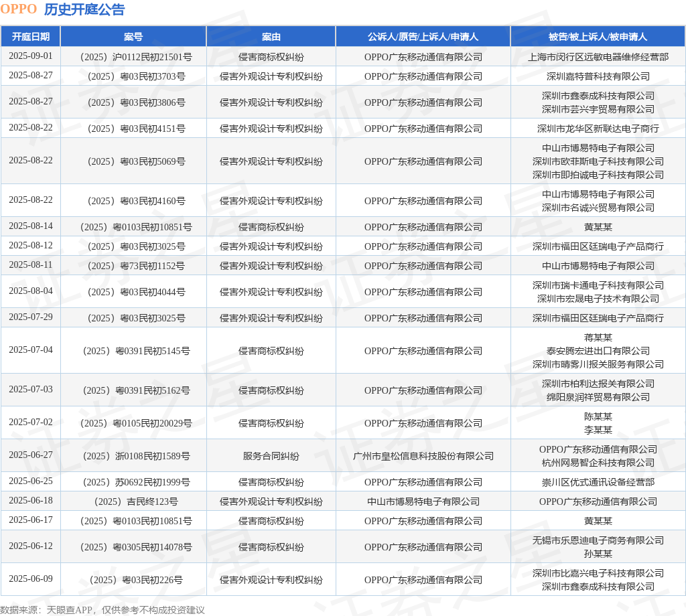Click the 'OPPO 历史开庭公告' page title

click(62, 9)
